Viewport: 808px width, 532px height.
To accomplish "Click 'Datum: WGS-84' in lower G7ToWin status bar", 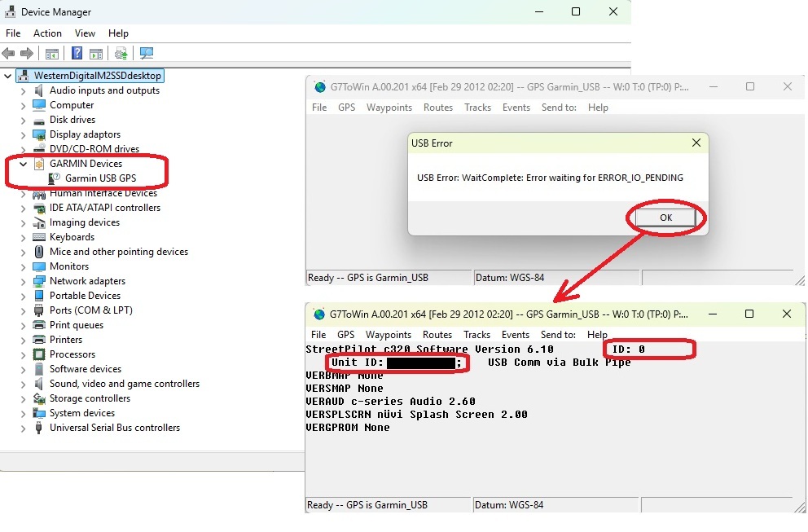I will pos(508,505).
